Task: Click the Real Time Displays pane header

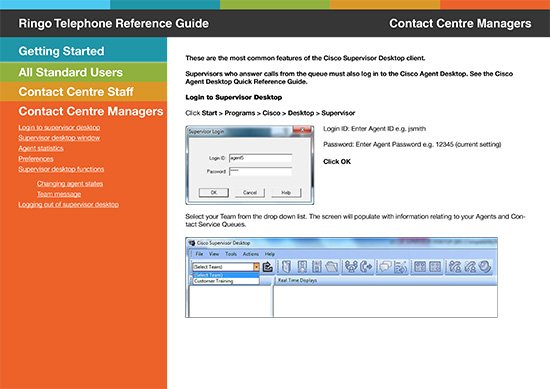Action: pos(385,280)
